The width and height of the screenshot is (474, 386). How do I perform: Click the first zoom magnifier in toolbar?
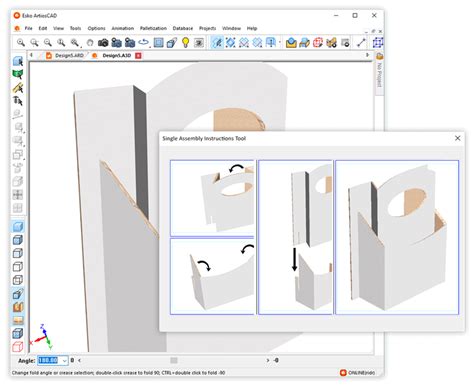[21, 43]
